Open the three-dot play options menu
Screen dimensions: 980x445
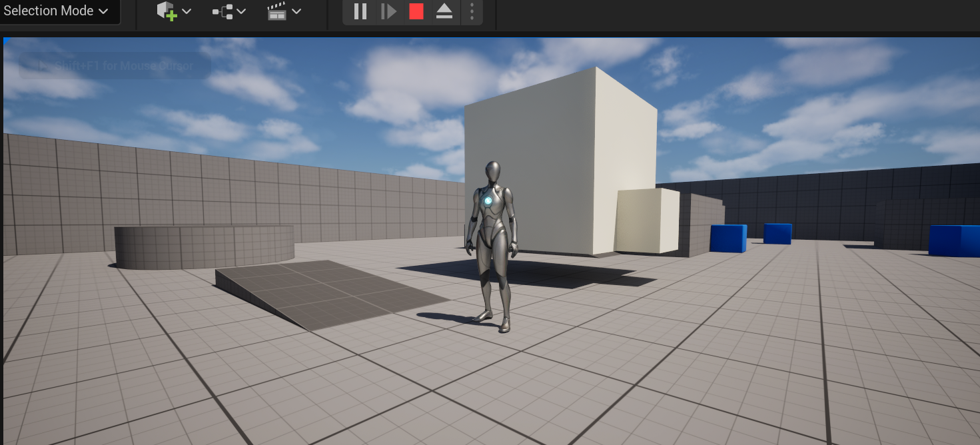472,11
